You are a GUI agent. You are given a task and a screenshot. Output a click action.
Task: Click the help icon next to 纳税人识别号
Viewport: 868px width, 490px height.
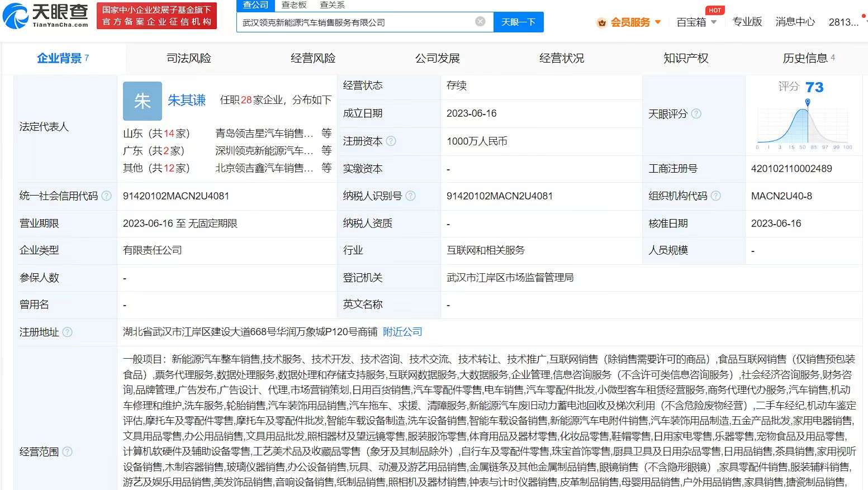pos(412,196)
